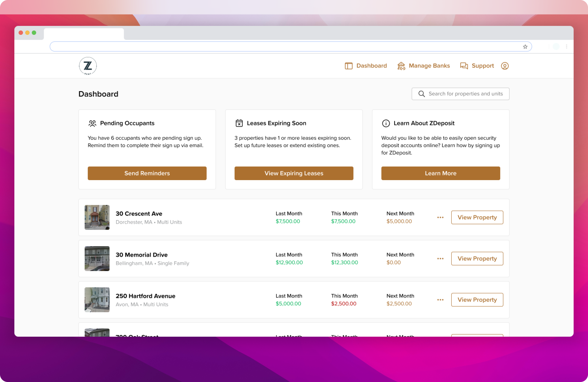This screenshot has width=588, height=382.
Task: Click View Property for 30 Memorial Drive
Action: pos(477,258)
